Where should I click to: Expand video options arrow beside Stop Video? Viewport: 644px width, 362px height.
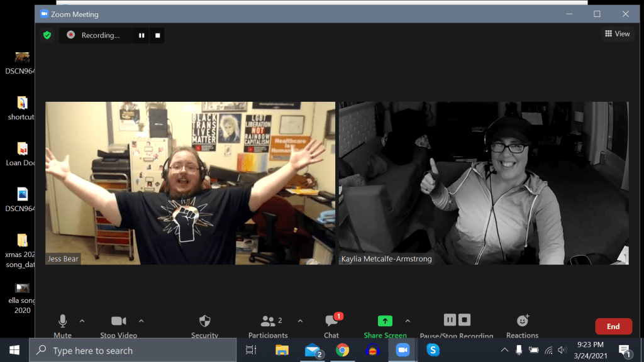[x=141, y=321]
